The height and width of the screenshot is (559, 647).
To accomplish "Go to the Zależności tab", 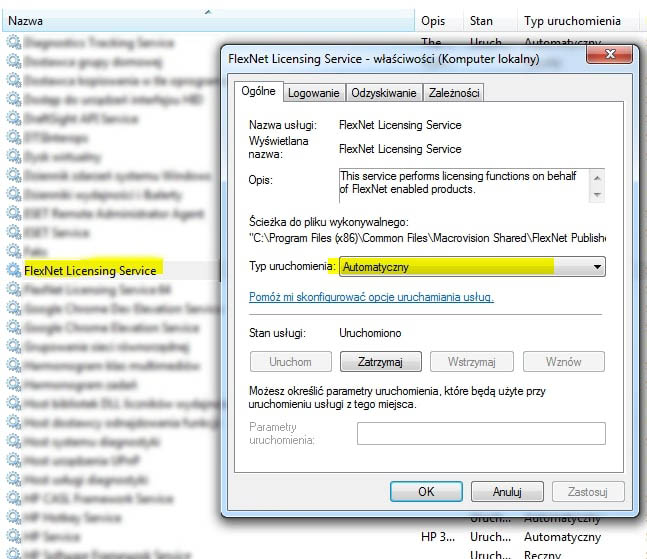I will (453, 93).
